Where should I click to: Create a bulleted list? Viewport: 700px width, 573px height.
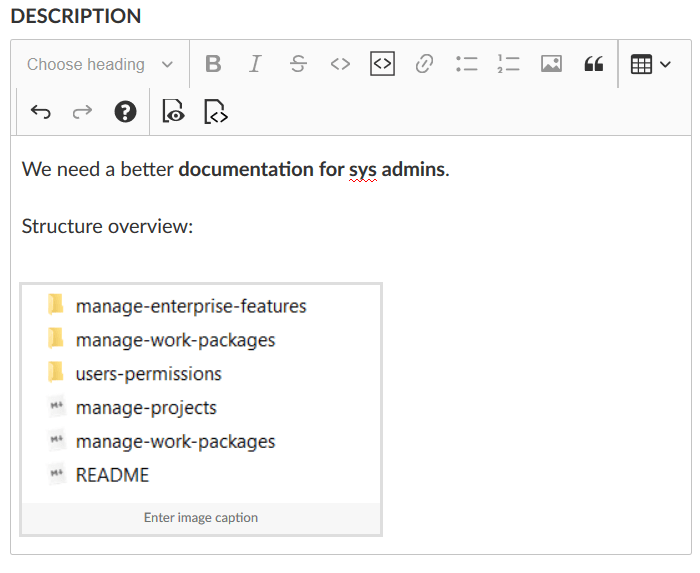coord(466,64)
